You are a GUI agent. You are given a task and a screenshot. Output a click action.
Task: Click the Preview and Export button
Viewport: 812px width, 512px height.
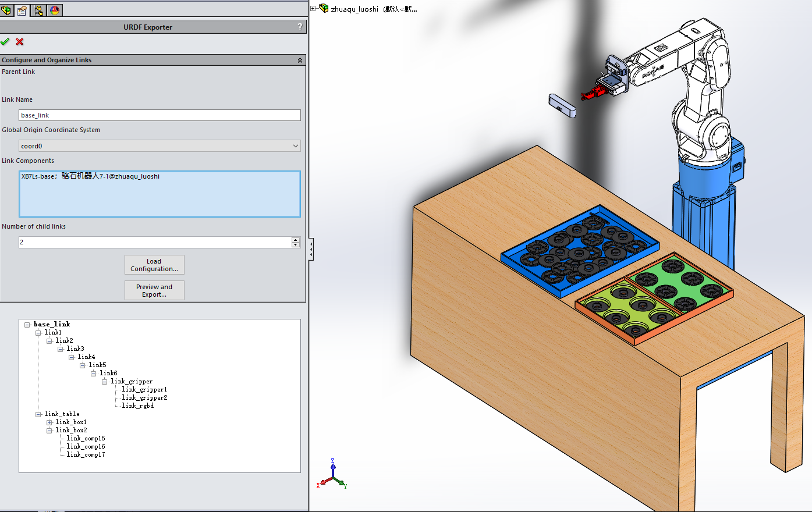154,290
